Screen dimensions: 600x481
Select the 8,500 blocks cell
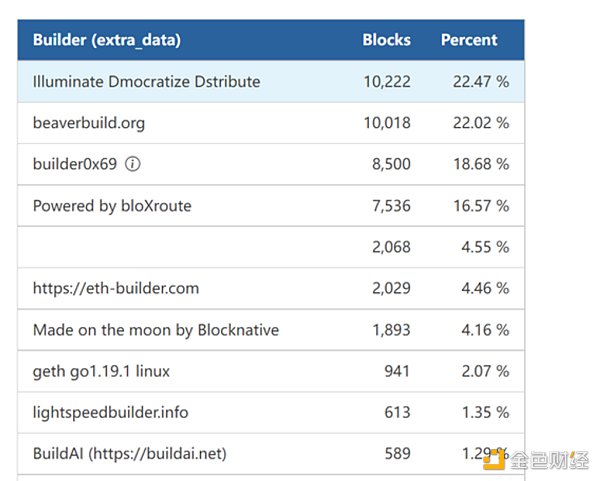click(x=391, y=164)
